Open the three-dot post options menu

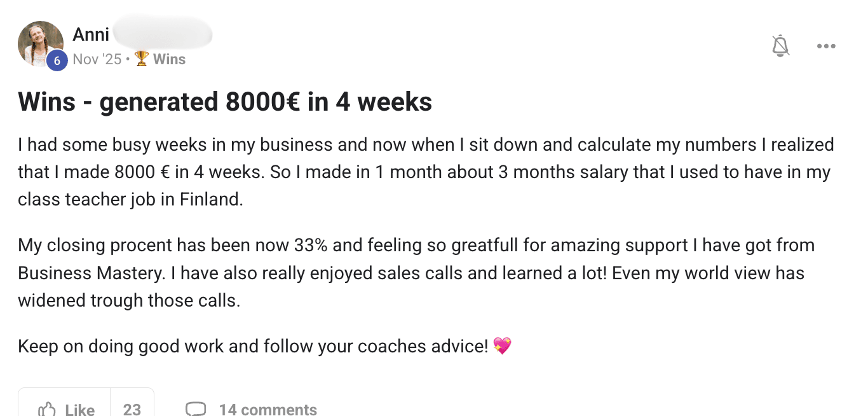tap(825, 46)
